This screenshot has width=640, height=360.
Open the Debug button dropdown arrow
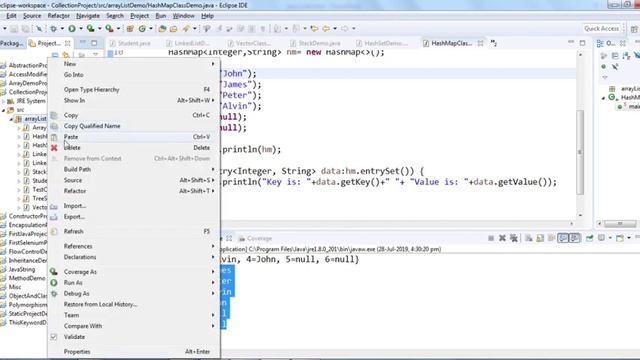[62, 29]
